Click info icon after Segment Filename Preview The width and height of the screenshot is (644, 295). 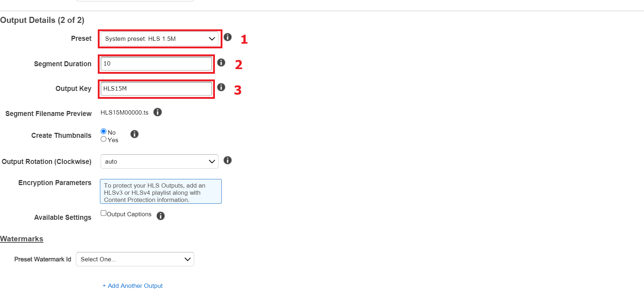click(158, 112)
